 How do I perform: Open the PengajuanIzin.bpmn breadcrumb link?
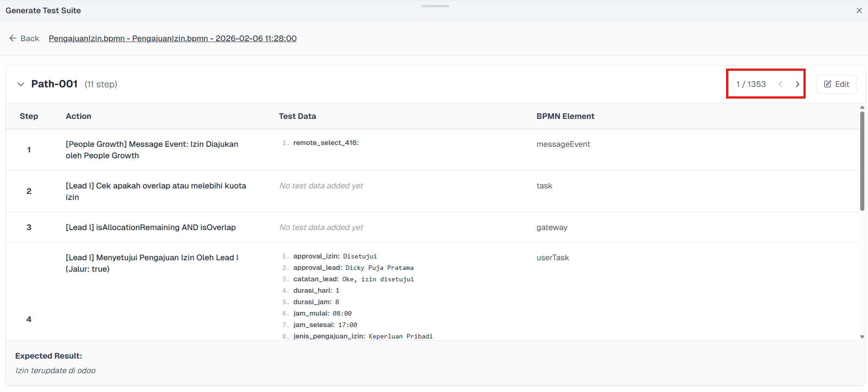[173, 38]
